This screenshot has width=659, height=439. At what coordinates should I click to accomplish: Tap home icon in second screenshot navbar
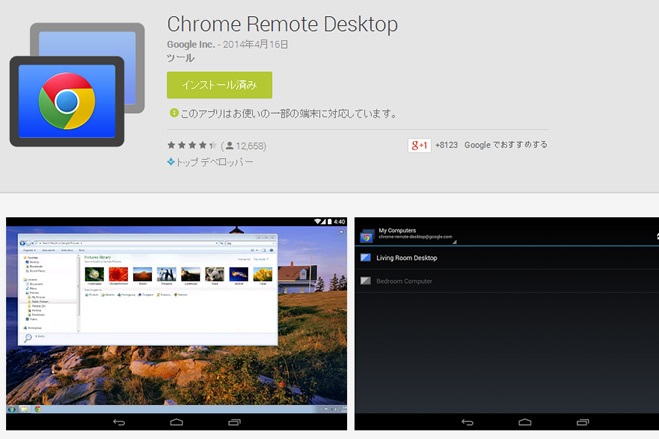(x=525, y=422)
